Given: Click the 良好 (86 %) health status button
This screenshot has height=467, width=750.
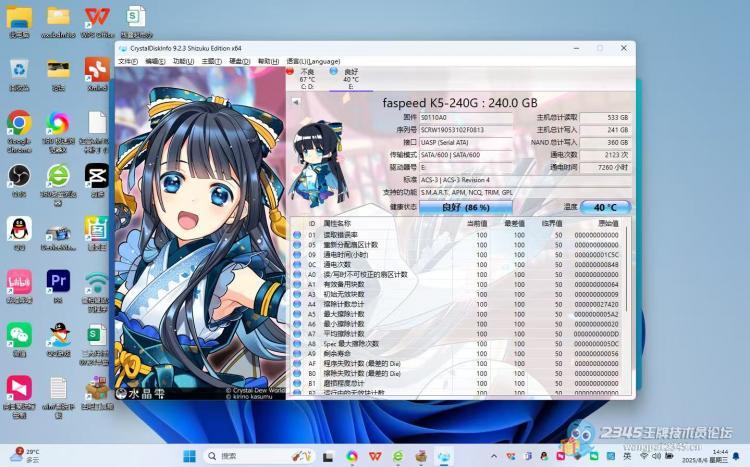Looking at the screenshot, I should (465, 207).
